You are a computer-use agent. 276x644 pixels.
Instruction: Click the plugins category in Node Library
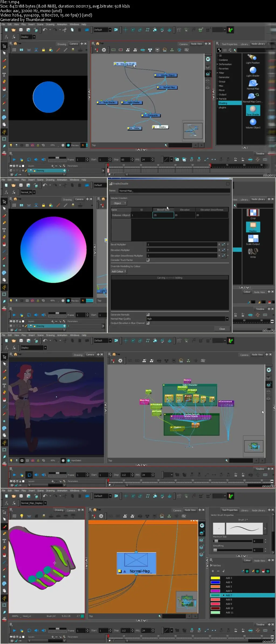tap(222, 107)
